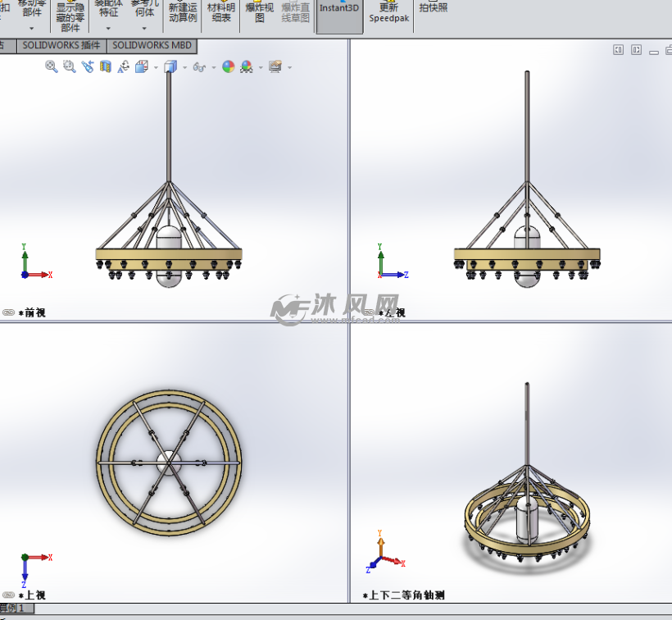
Task: Expand the View Settings dropdown arrow
Action: (x=290, y=67)
